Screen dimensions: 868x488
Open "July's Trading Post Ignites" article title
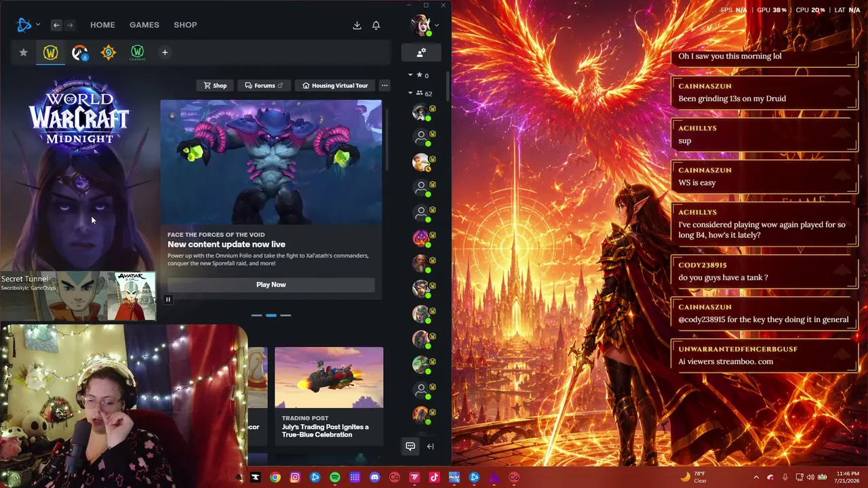325,431
